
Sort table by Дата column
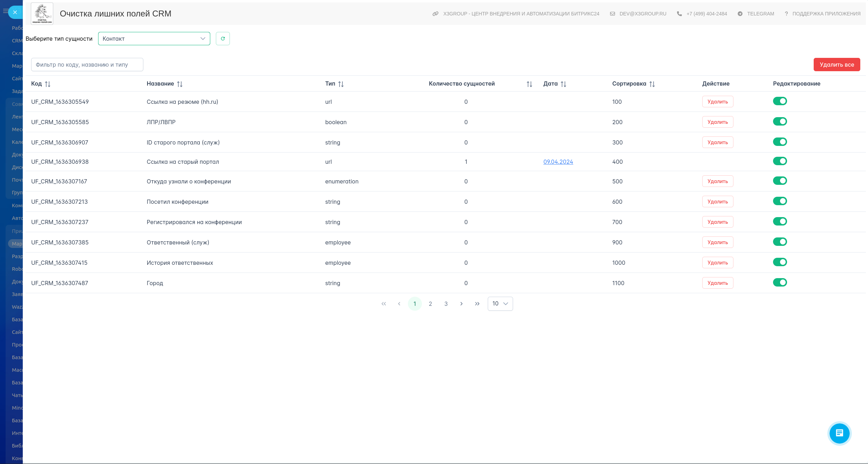pos(563,84)
